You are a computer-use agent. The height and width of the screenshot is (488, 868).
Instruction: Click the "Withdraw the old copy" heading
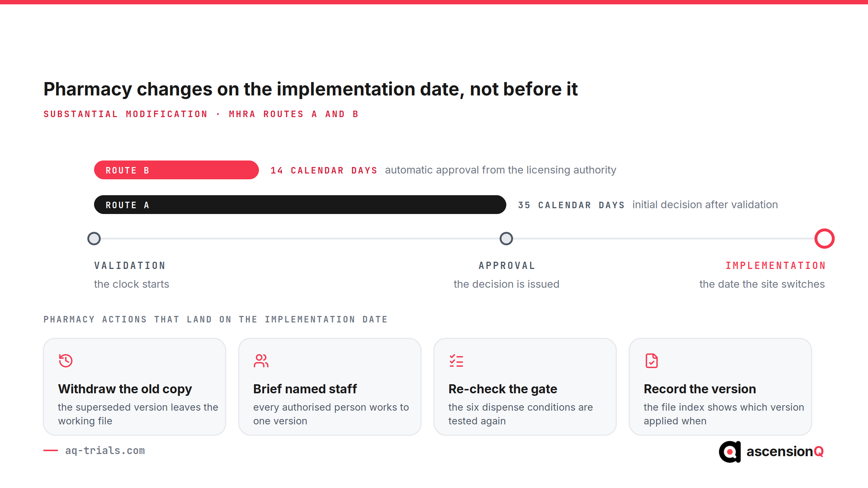point(125,389)
